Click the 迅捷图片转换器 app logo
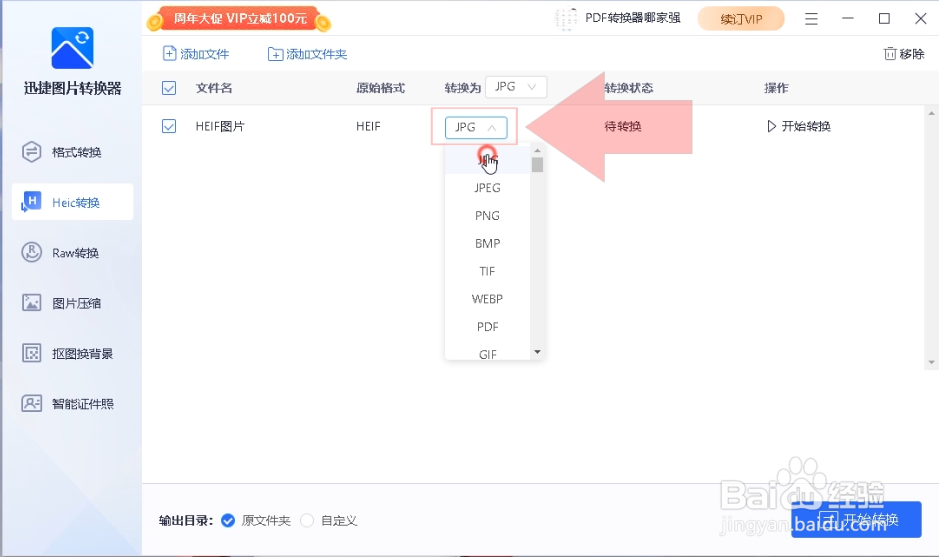Screen dimensions: 939x557 pyautogui.click(x=72, y=48)
